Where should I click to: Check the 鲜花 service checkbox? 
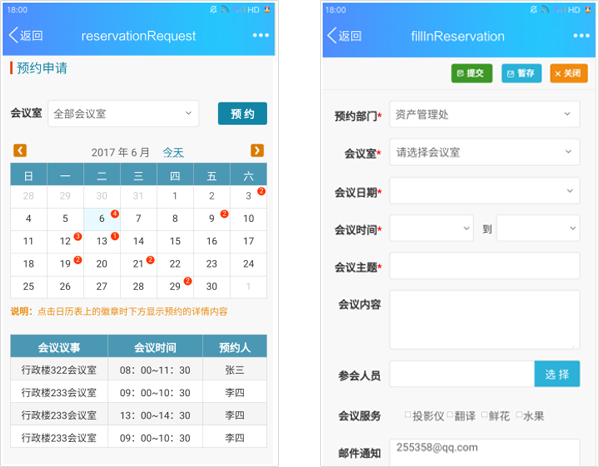click(x=484, y=415)
